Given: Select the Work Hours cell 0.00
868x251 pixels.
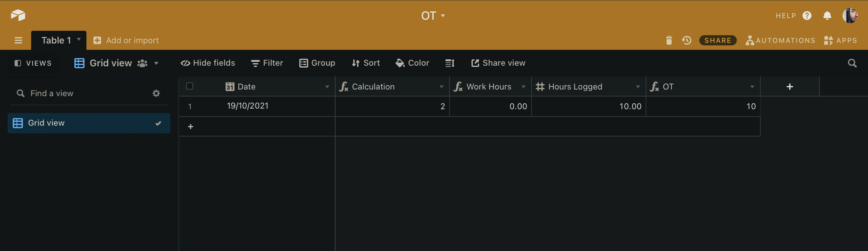Looking at the screenshot, I should tap(490, 106).
